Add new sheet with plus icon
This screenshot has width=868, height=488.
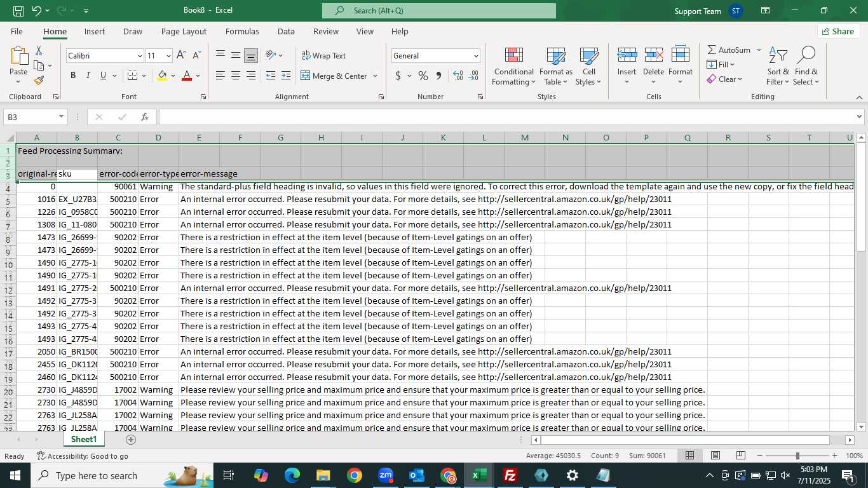pyautogui.click(x=131, y=440)
